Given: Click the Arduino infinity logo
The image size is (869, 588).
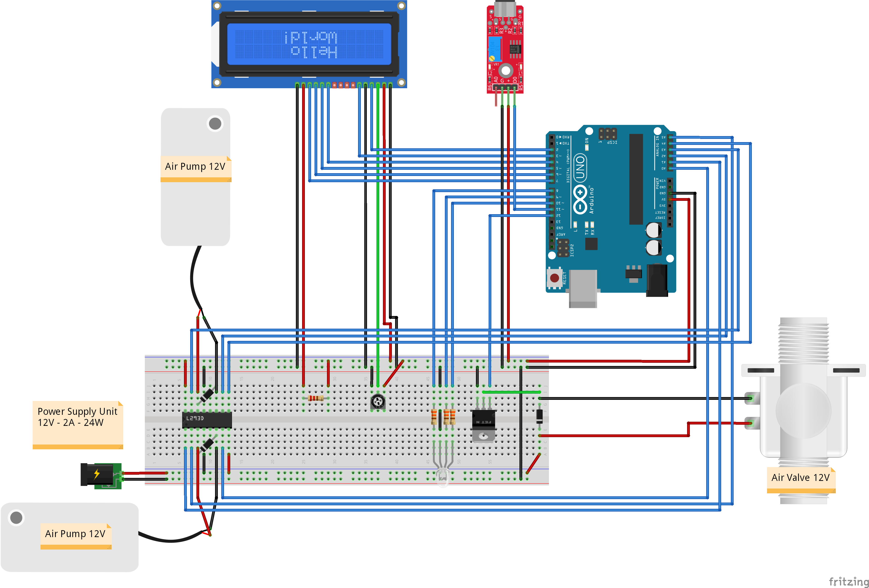Looking at the screenshot, I should coord(580,199).
